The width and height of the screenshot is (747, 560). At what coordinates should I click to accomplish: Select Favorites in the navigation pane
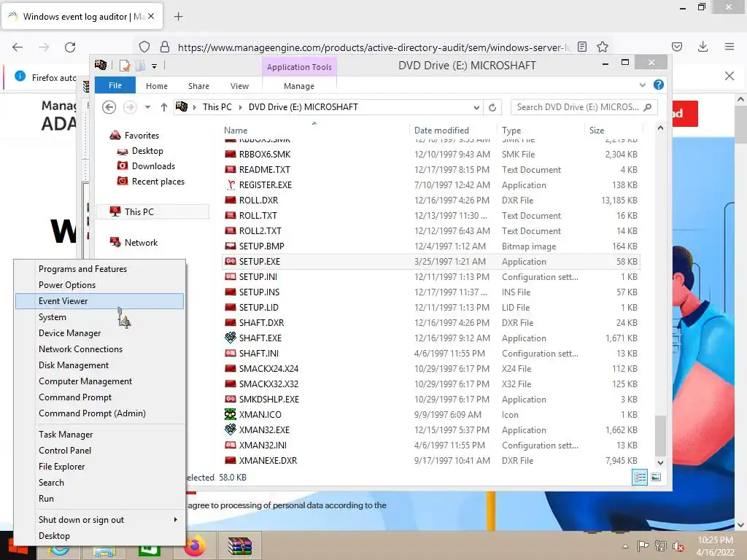click(x=142, y=136)
